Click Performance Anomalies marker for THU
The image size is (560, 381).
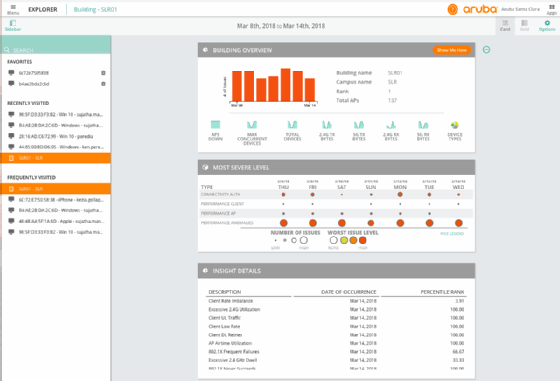point(284,223)
